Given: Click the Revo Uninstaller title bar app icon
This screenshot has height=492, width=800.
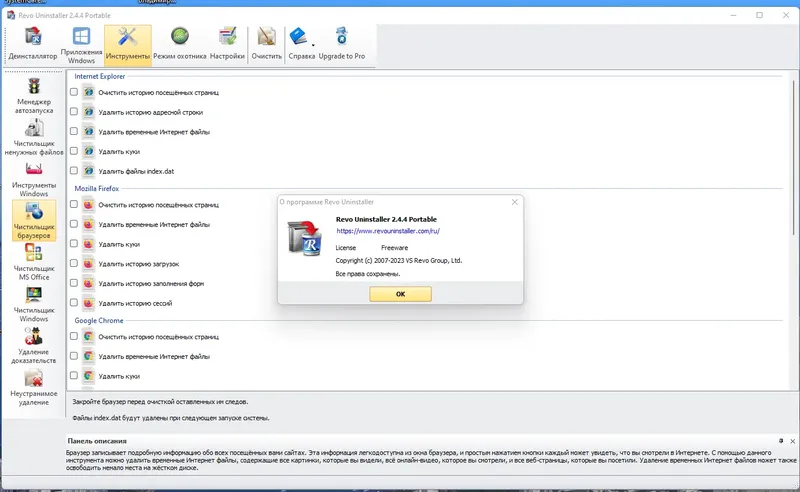Looking at the screenshot, I should [11, 15].
